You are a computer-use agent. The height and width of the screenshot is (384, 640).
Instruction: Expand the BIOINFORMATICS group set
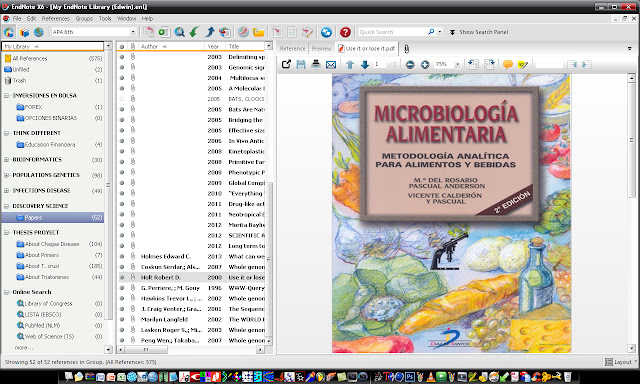[x=7, y=160]
